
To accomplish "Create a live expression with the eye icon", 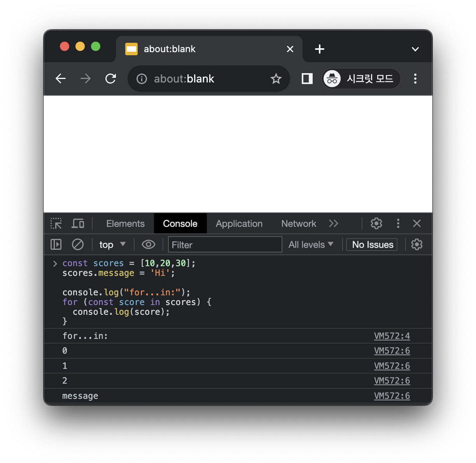I will coord(149,244).
